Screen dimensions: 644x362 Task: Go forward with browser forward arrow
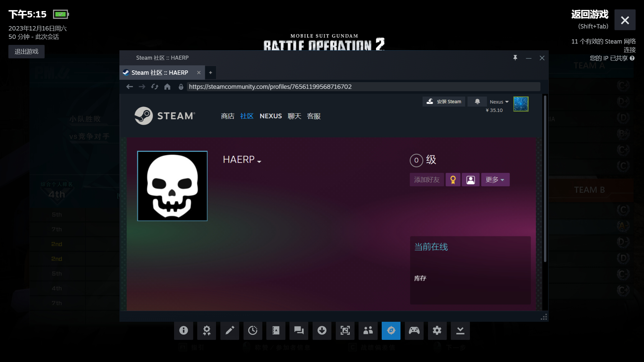(142, 87)
